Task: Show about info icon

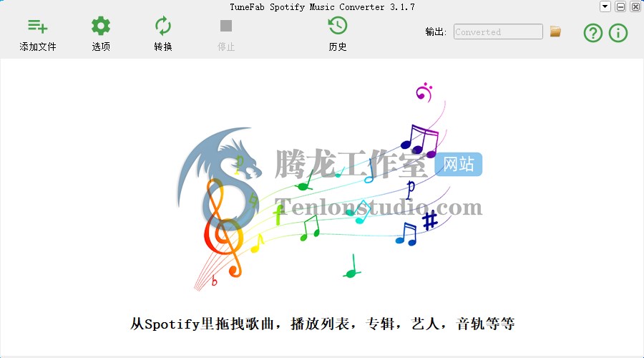Action: (618, 33)
